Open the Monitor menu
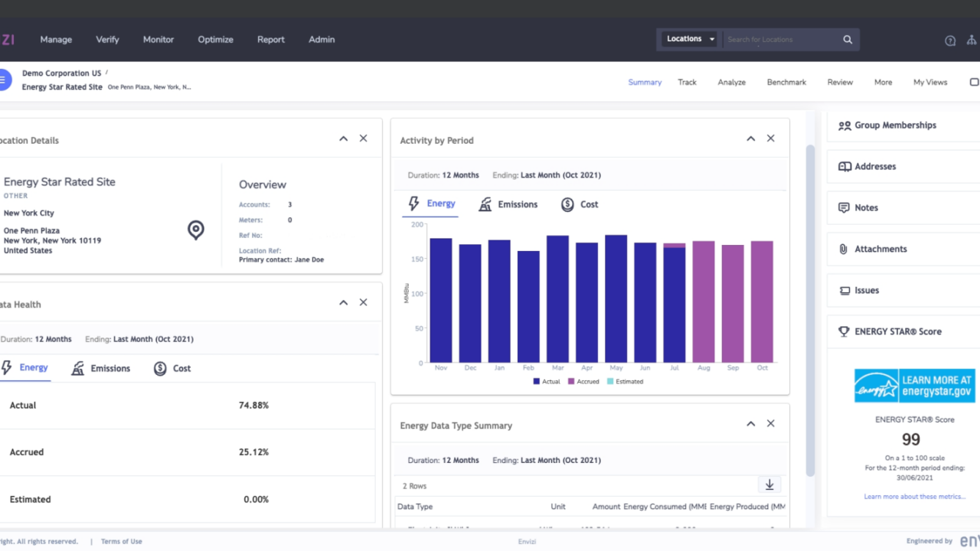This screenshot has height=551, width=980. 158,40
